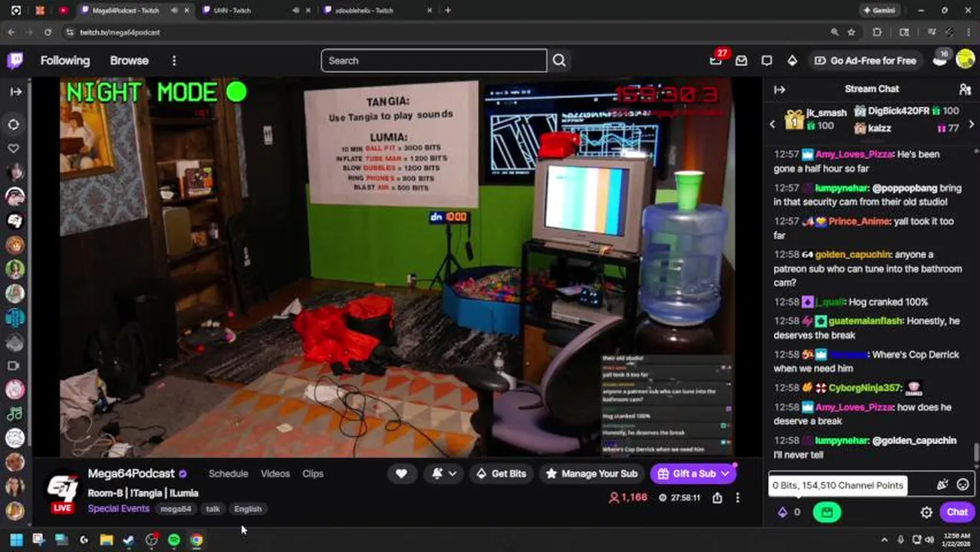The width and height of the screenshot is (980, 552).
Task: Open Twitch home via the logo icon
Action: [x=15, y=61]
